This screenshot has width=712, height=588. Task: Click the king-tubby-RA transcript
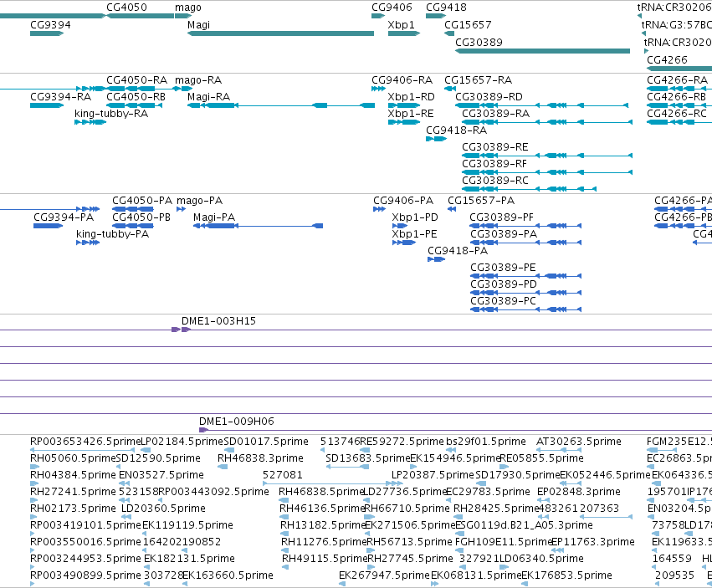click(x=90, y=122)
